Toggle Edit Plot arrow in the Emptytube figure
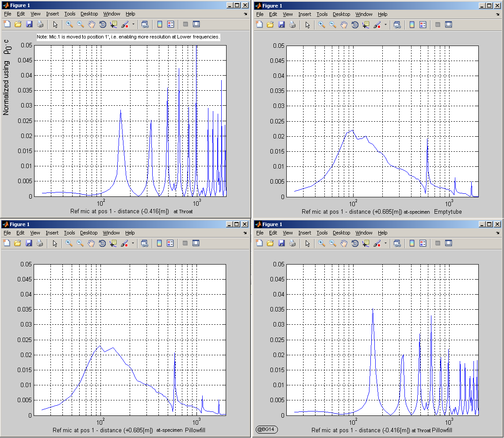This screenshot has height=438, width=504. click(x=308, y=25)
